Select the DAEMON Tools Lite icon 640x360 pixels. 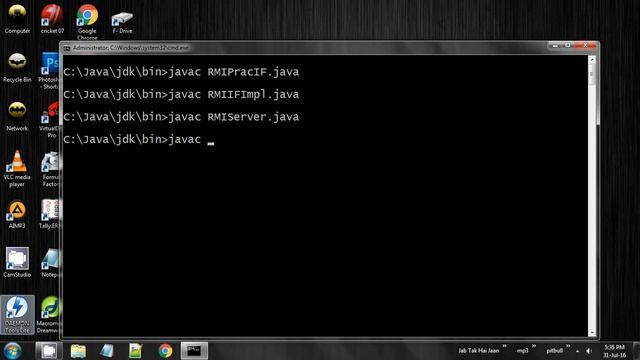click(x=17, y=314)
